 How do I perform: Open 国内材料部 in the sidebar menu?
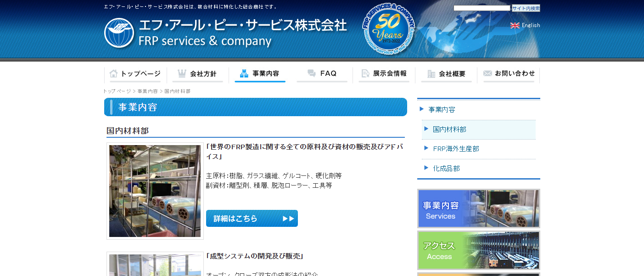coord(449,130)
